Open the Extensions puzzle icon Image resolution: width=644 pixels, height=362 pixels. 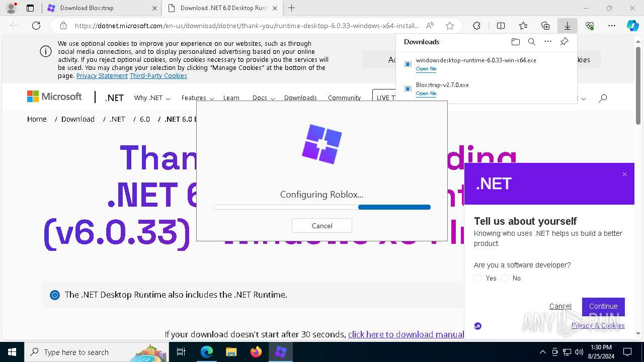click(476, 26)
